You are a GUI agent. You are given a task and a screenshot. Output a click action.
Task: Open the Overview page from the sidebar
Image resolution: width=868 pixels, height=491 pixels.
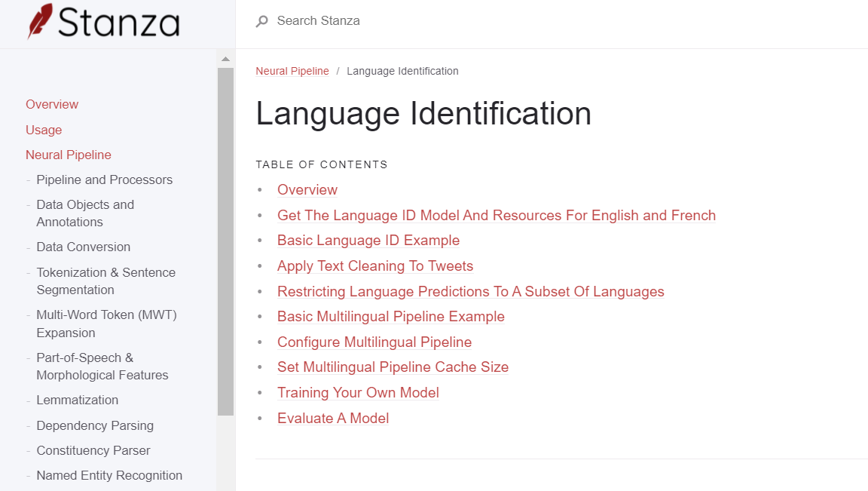point(52,104)
